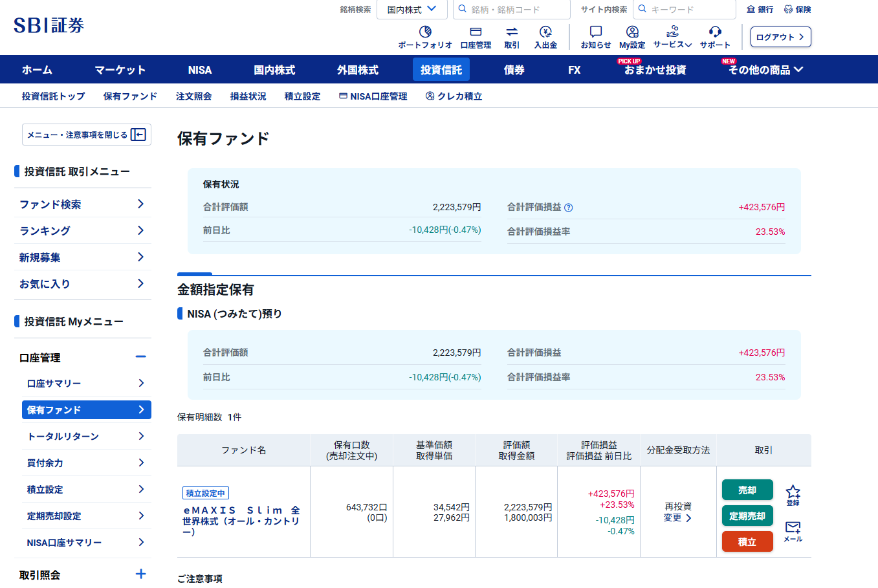Screen dimensions: 878x588
Task: Open the 損益状況 sub-menu item
Action: tap(248, 96)
